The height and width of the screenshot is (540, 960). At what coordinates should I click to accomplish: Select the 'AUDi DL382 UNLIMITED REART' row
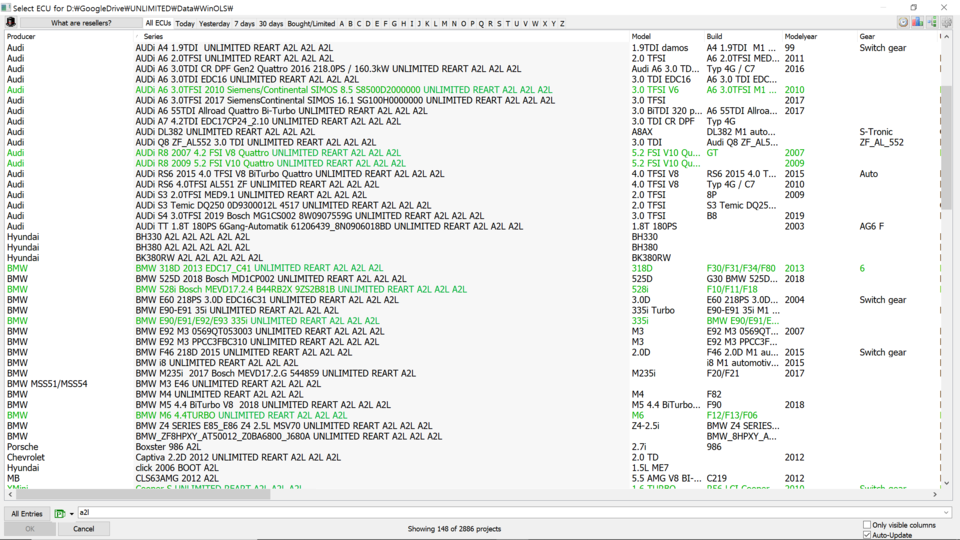click(x=471, y=132)
